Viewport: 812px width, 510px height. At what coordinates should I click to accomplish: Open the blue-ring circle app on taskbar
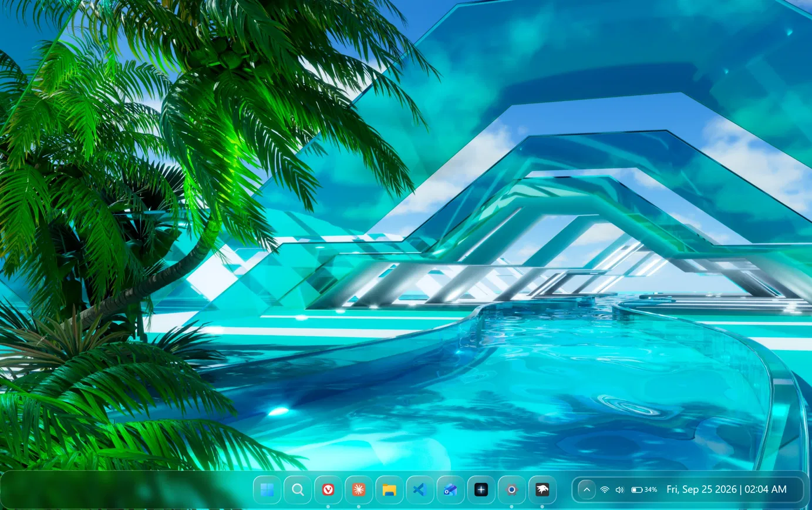[x=511, y=489]
